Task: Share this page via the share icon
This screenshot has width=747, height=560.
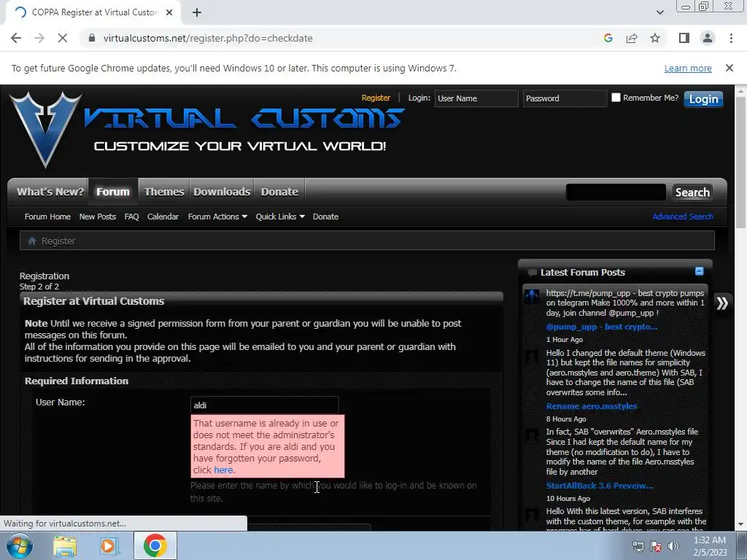Action: pos(632,38)
